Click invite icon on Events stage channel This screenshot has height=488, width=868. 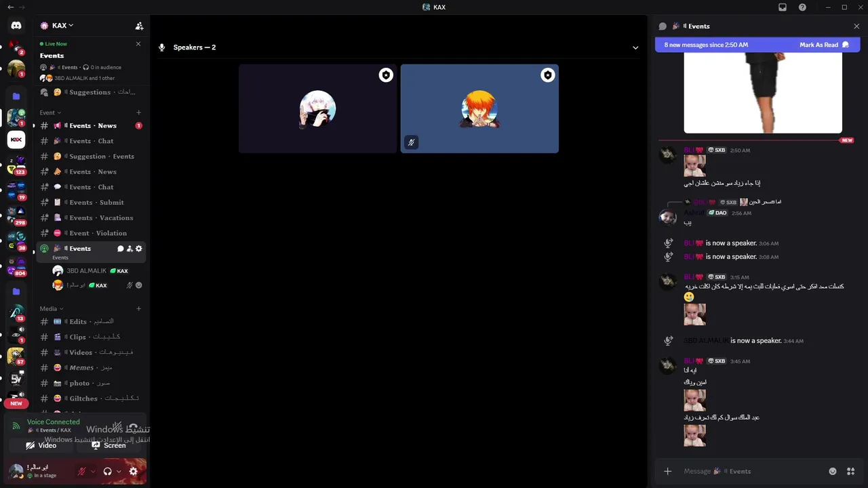130,249
